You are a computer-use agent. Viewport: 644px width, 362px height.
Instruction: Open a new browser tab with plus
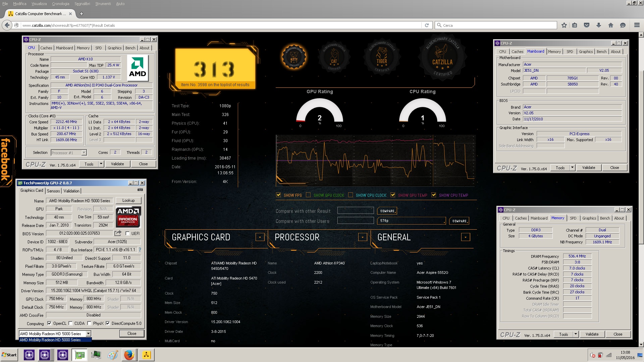(81, 14)
